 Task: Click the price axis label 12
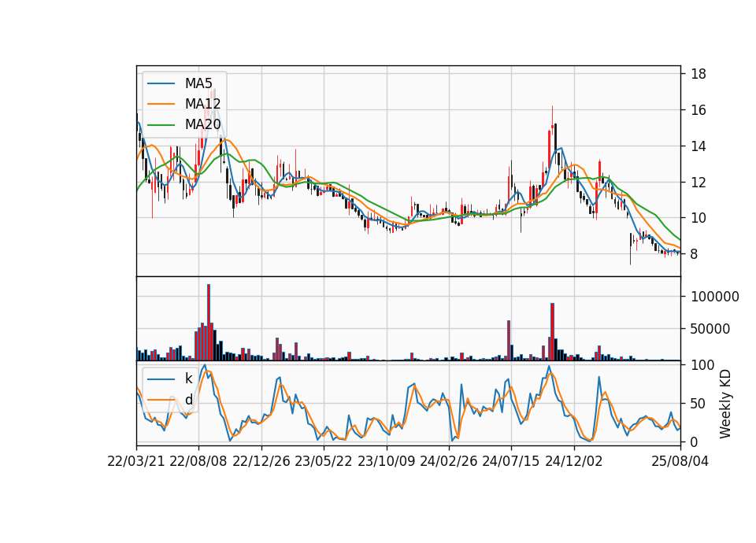pyautogui.click(x=699, y=183)
